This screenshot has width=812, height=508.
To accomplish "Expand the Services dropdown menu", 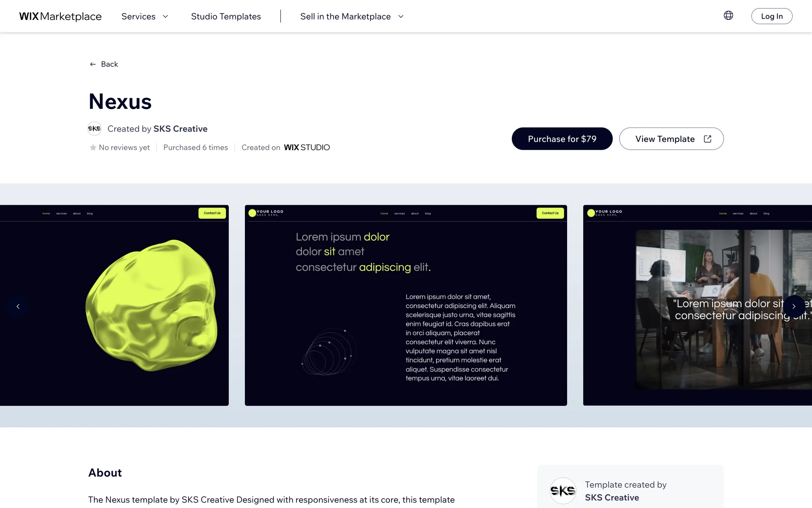I will coord(138,17).
